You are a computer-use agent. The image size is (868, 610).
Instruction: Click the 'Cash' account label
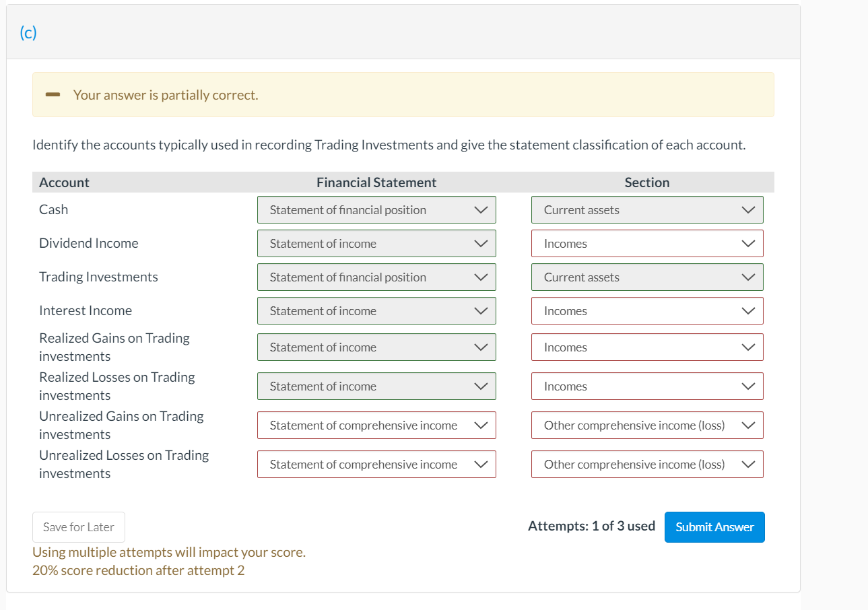point(54,209)
